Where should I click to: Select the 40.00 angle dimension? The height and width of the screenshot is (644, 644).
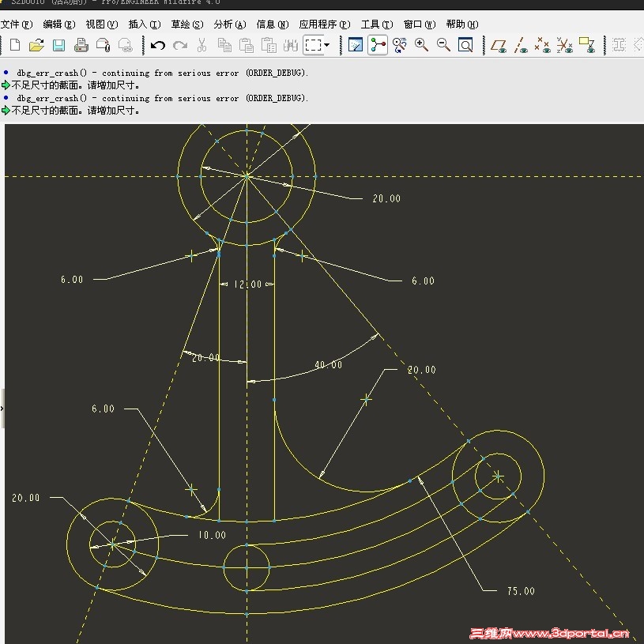(x=328, y=365)
